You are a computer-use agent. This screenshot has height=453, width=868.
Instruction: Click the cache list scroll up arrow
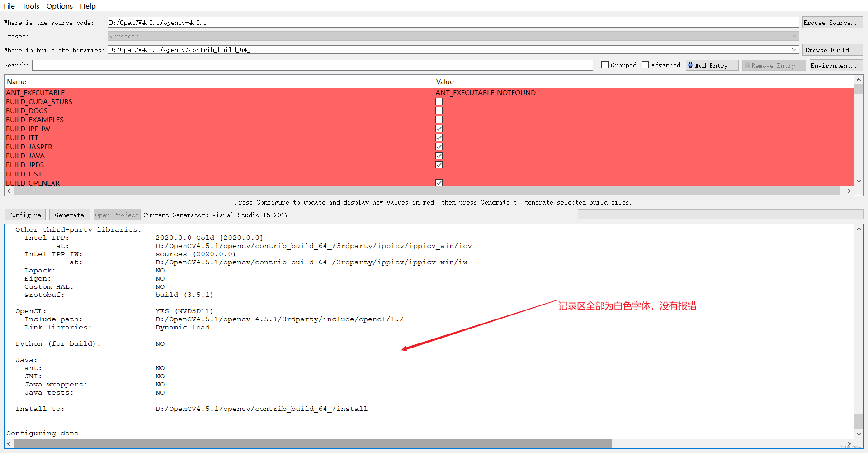click(859, 80)
